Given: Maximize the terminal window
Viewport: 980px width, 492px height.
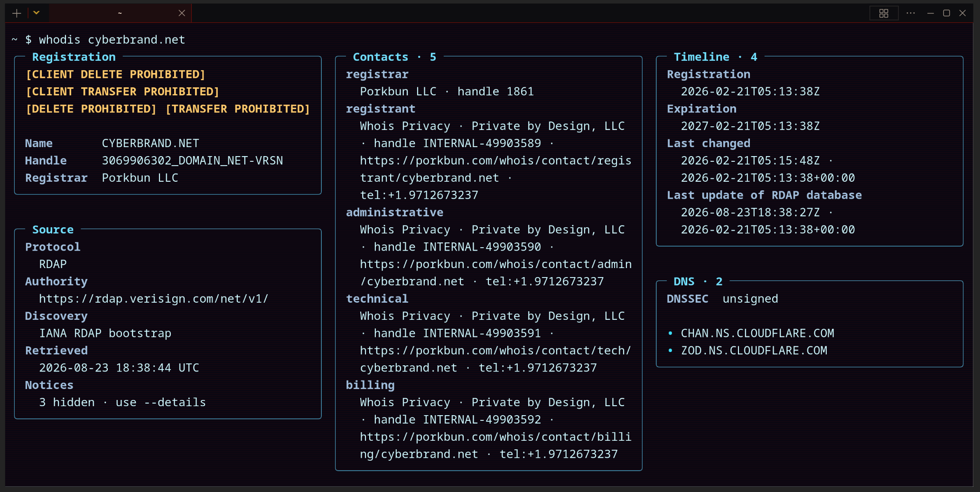Looking at the screenshot, I should point(946,13).
